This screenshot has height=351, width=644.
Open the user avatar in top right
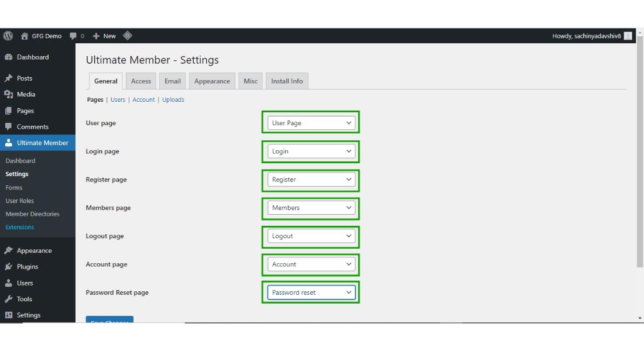tap(628, 36)
